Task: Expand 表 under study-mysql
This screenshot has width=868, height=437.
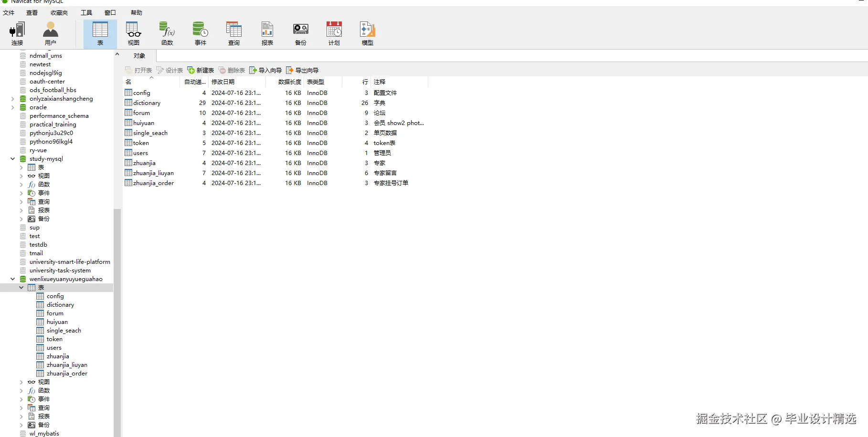Action: pyautogui.click(x=21, y=167)
